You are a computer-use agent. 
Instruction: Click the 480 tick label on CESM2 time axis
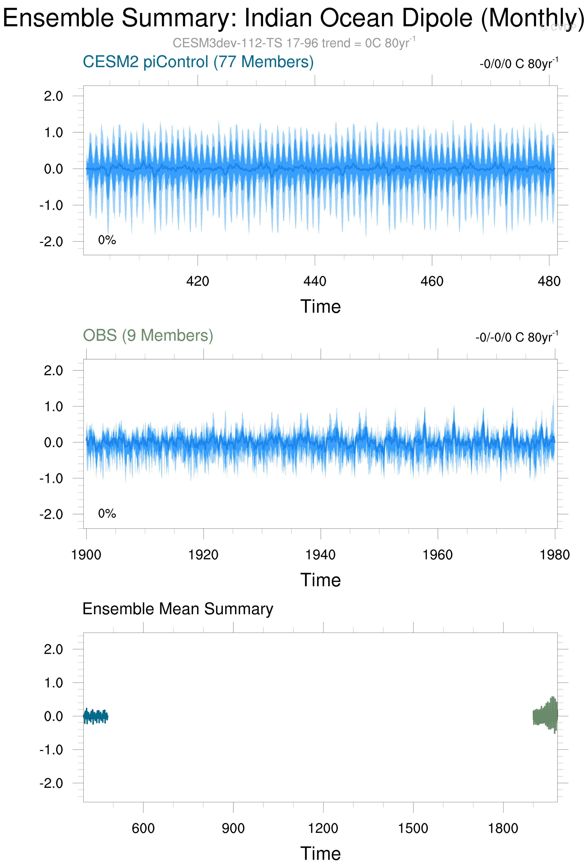549,281
